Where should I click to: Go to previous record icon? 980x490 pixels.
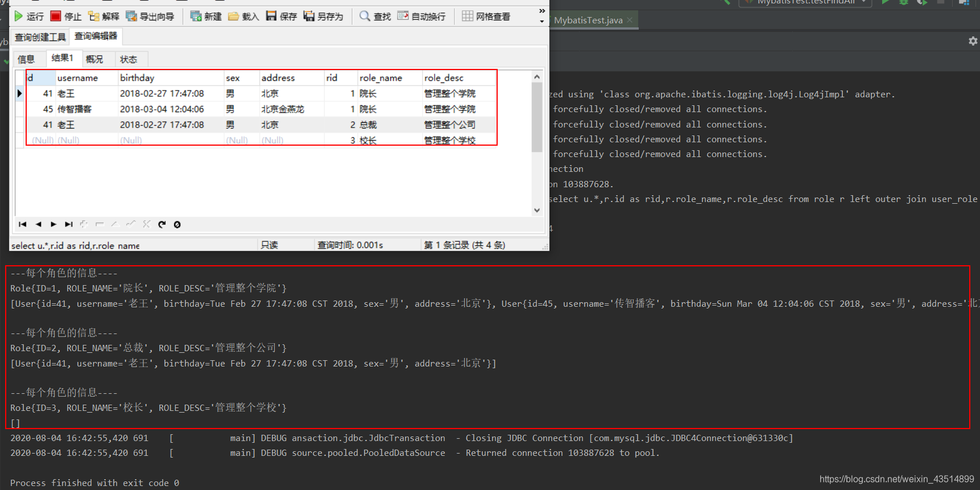[38, 224]
